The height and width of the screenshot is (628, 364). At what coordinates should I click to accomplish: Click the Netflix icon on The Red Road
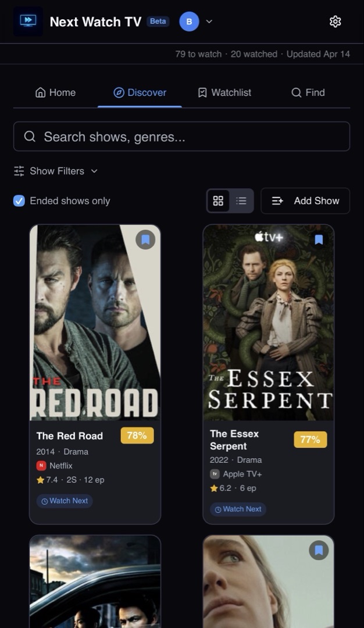tap(41, 465)
